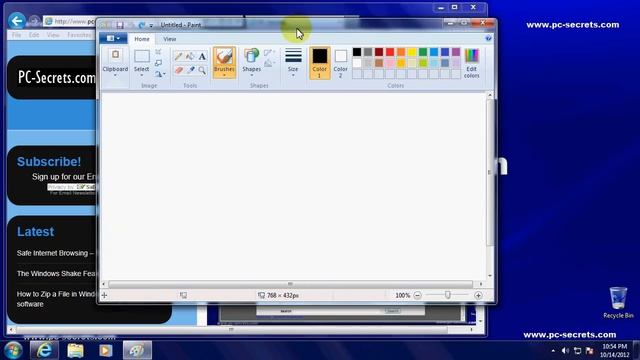Viewport: 640px width, 360px height.
Task: Click the Shapes gallery icon
Action: [x=251, y=55]
